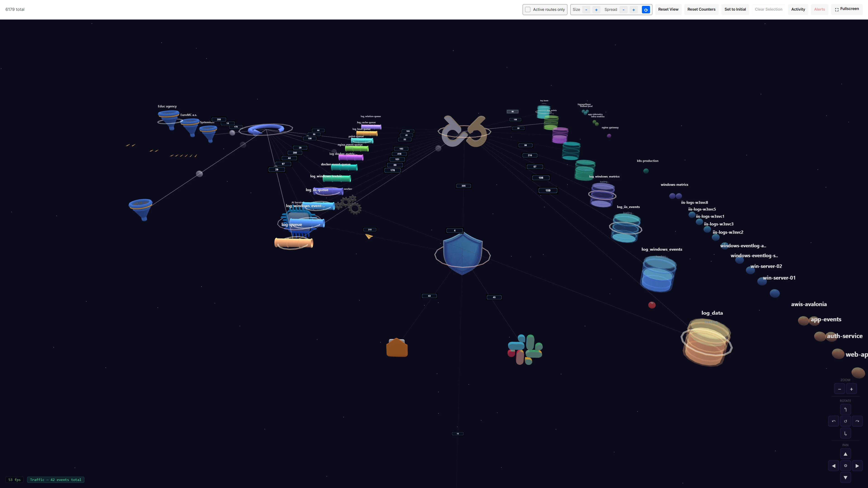
Task: Click the Slack integration node
Action: pyautogui.click(x=525, y=349)
